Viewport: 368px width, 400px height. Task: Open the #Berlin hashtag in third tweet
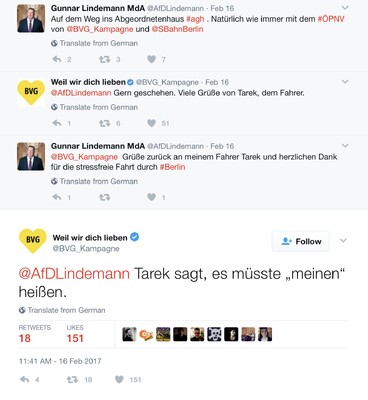(x=172, y=167)
